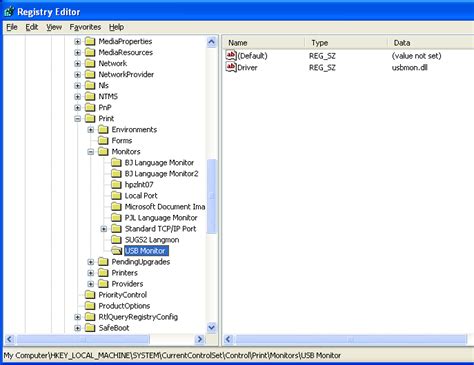The image size is (474, 365).
Task: Click the Monitors folder icon
Action: (103, 151)
